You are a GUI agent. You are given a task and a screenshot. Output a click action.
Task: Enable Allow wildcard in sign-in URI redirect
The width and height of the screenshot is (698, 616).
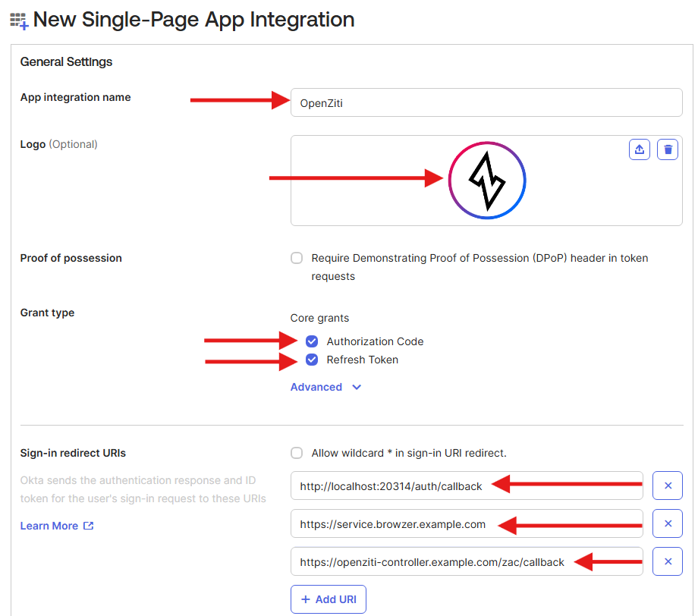tap(297, 453)
